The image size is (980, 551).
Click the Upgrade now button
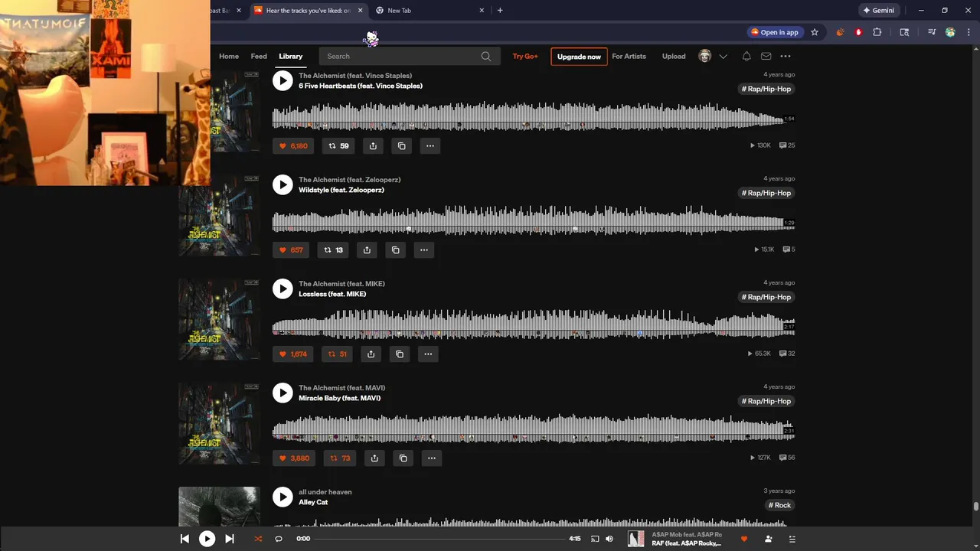click(579, 57)
